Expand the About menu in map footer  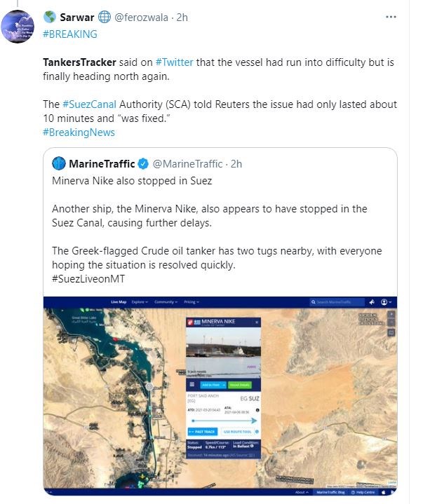click(302, 492)
